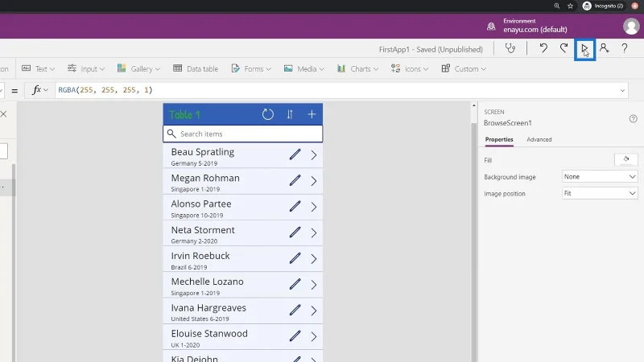
Task: Add a new item with plus icon
Action: tap(312, 114)
